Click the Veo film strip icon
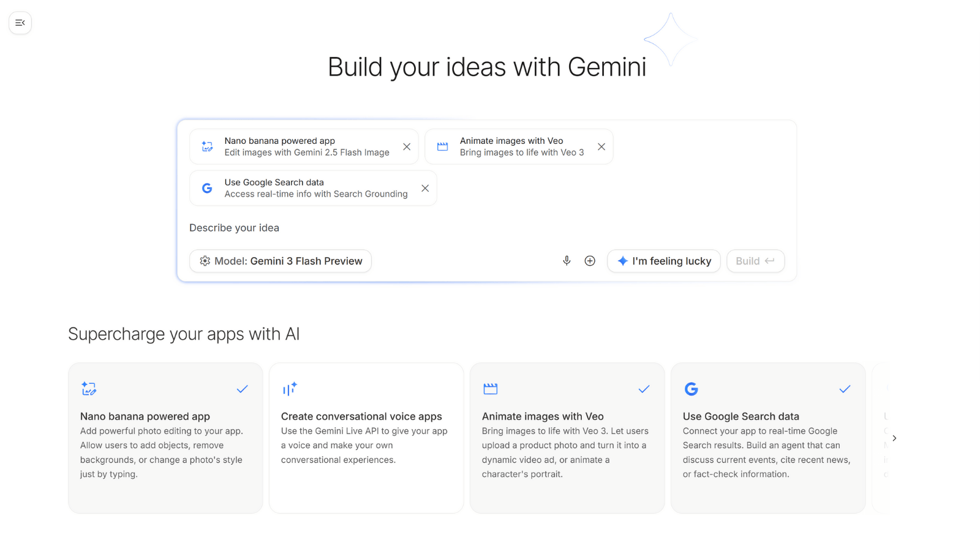Image resolution: width=980 pixels, height=551 pixels. click(x=442, y=146)
